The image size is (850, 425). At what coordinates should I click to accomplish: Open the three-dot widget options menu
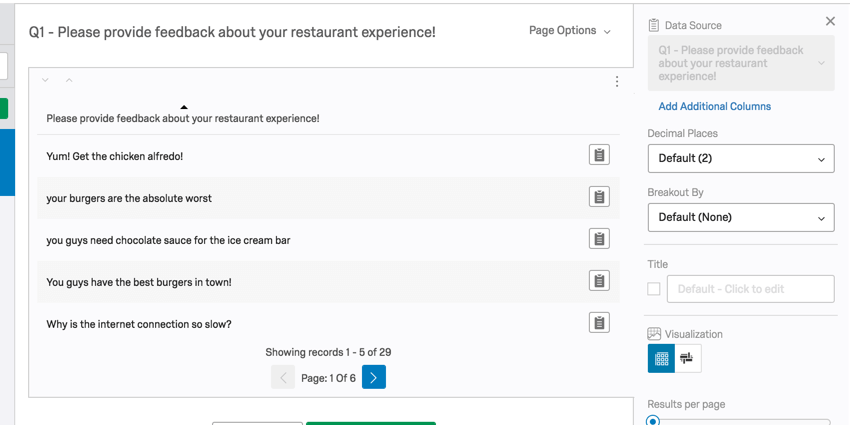coord(617,82)
